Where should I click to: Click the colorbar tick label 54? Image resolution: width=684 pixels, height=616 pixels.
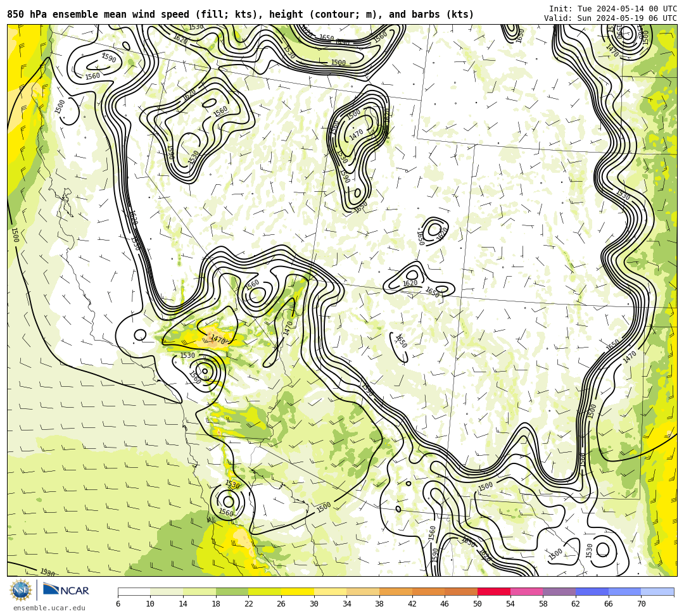click(x=510, y=604)
